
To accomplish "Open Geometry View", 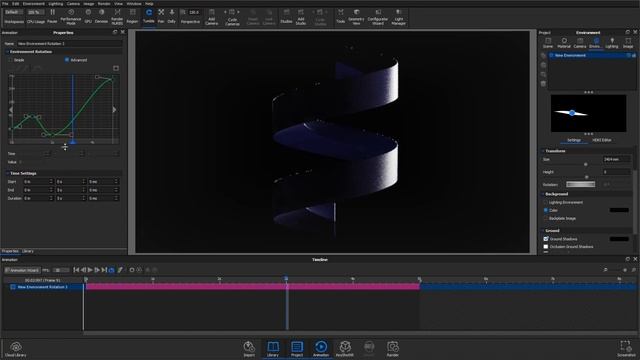I will [x=356, y=16].
